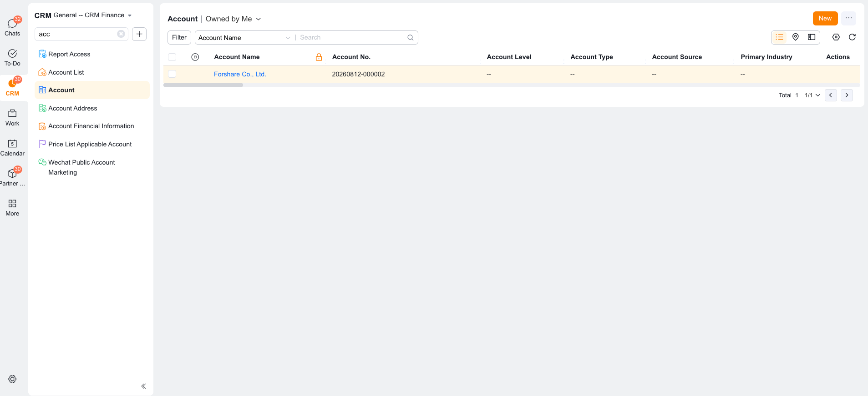Click the Filter button
This screenshot has height=396, width=868.
click(179, 37)
